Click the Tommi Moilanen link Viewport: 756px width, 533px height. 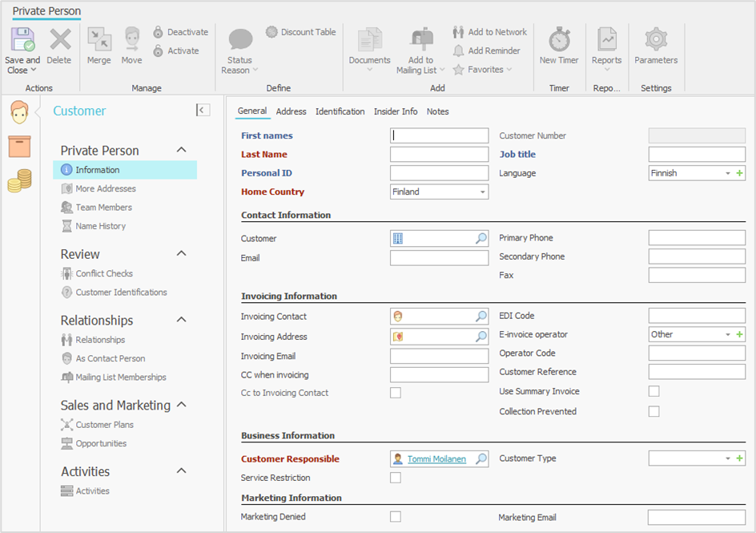point(436,459)
